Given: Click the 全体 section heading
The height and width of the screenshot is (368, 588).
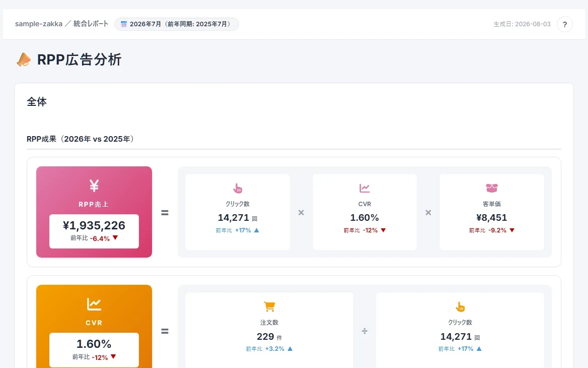Looking at the screenshot, I should [37, 102].
